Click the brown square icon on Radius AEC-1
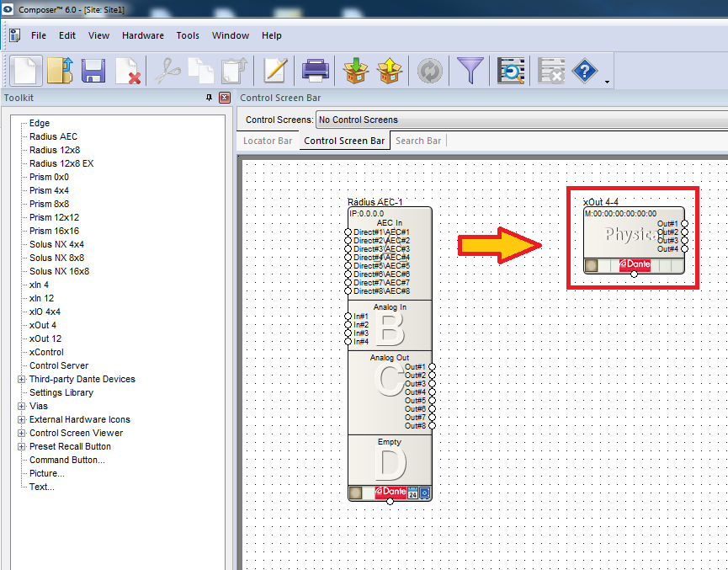 [x=356, y=493]
